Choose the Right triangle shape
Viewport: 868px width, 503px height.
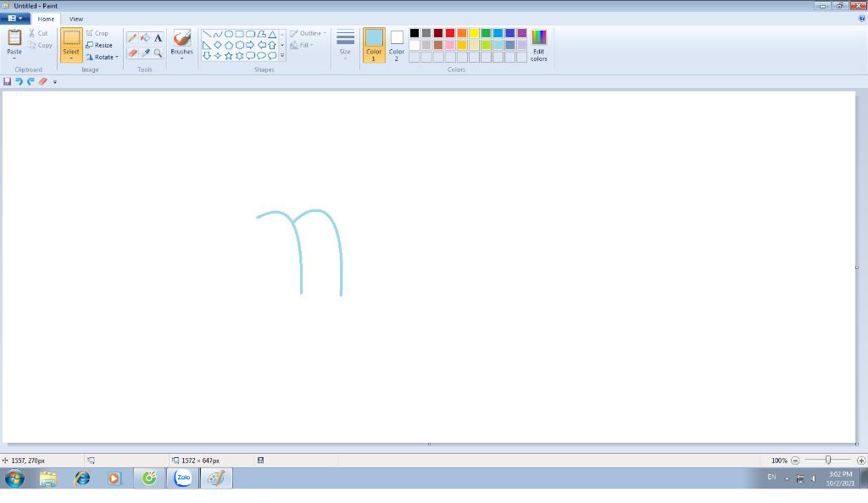[x=207, y=45]
